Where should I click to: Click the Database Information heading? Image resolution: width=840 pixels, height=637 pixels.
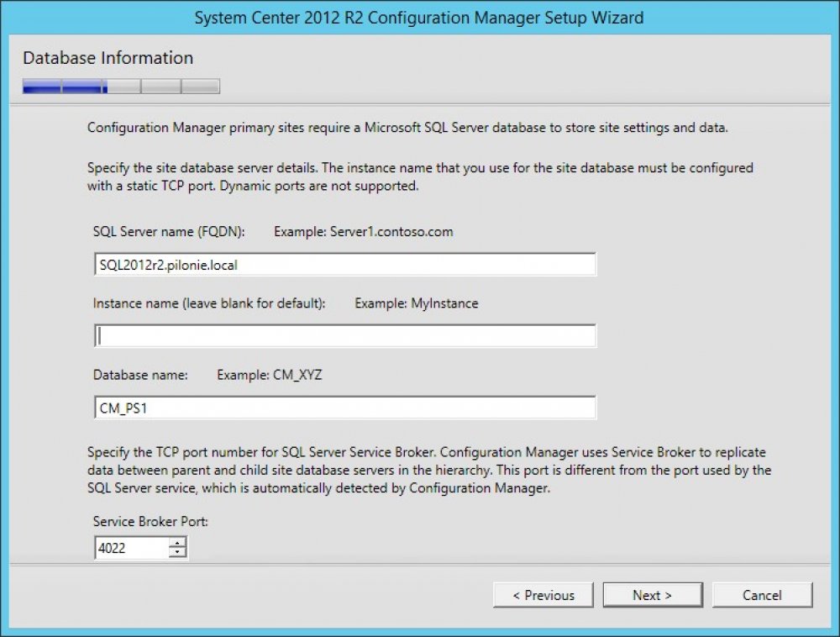[x=108, y=58]
